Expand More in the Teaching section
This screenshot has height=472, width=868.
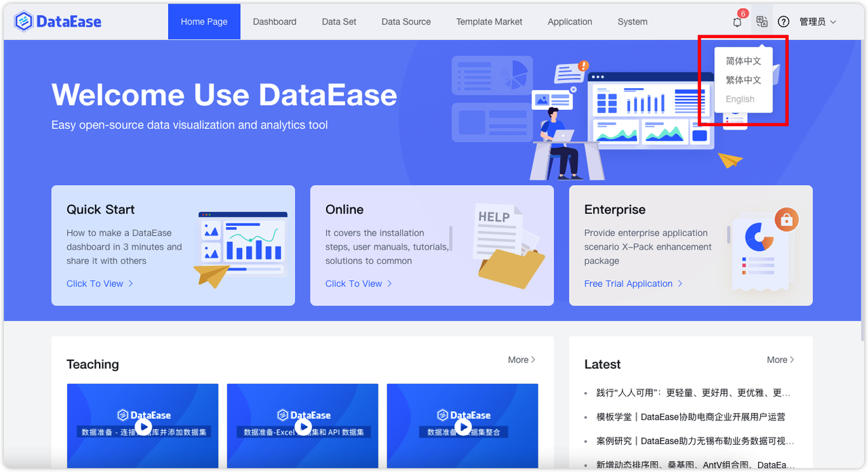(x=521, y=359)
